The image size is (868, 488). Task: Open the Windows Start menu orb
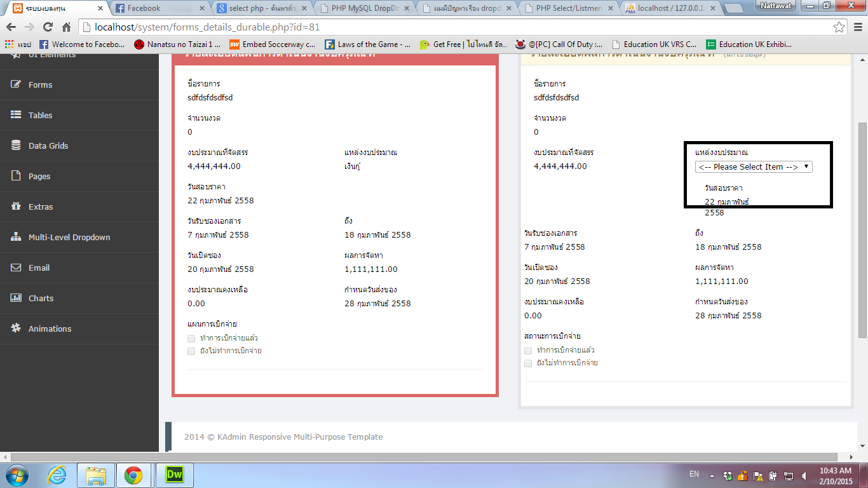(17, 475)
